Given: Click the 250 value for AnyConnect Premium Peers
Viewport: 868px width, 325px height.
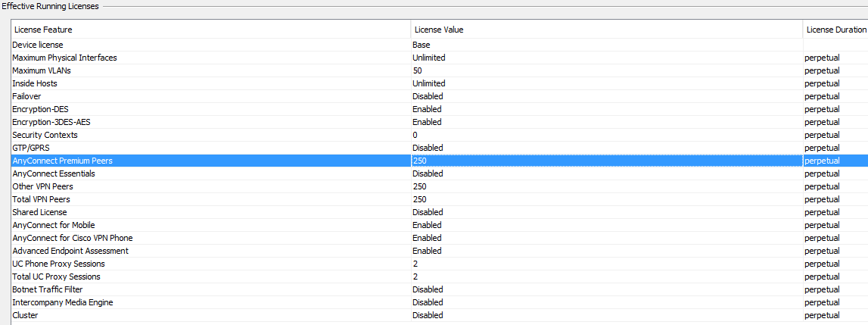Looking at the screenshot, I should [419, 161].
